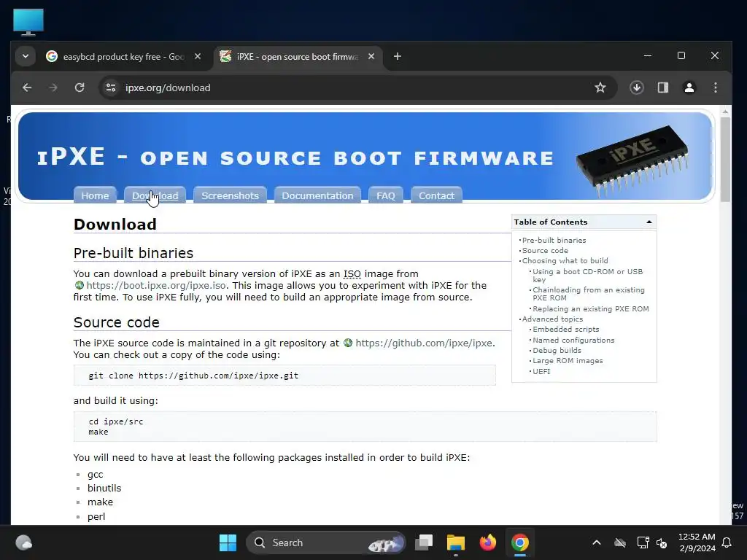Click the ISO abbreviation text

coord(352,274)
